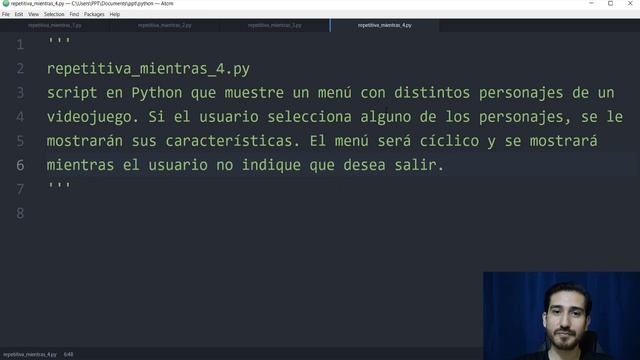The width and height of the screenshot is (640, 360).
Task: Click the file name in status bar
Action: point(30,355)
